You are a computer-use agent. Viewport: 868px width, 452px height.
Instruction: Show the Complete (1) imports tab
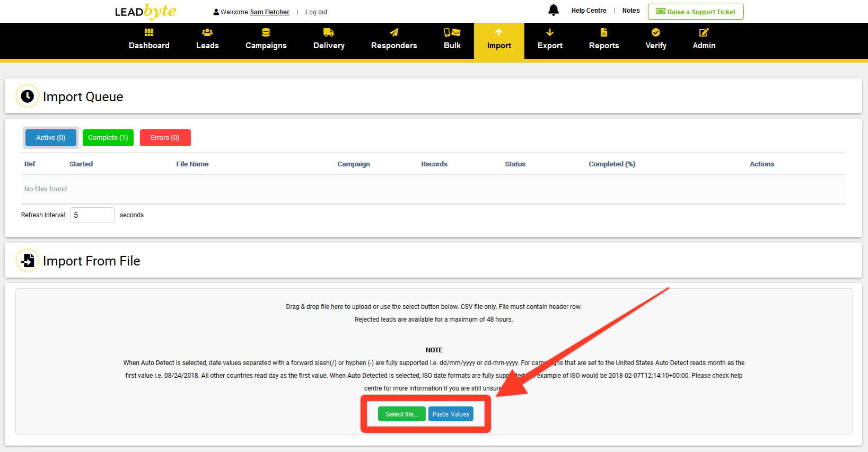tap(108, 138)
